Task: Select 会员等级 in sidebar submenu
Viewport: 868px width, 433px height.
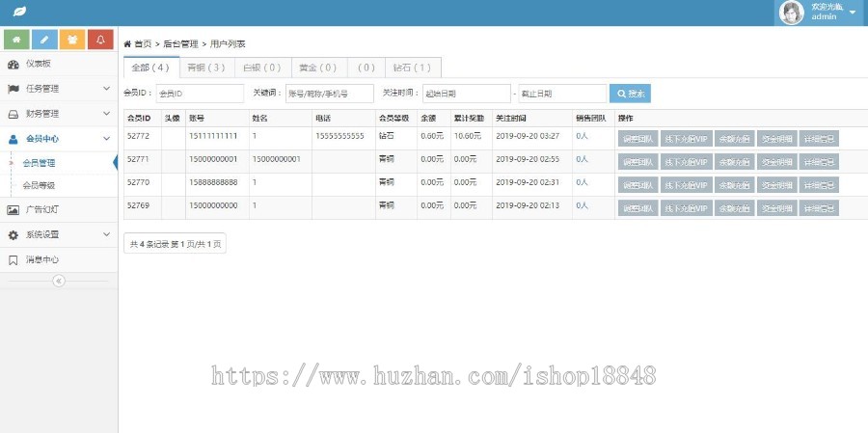Action: pos(39,184)
